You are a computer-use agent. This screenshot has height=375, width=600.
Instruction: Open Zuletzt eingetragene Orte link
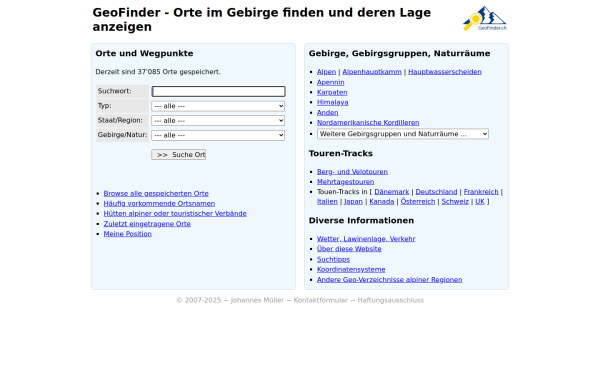pyautogui.click(x=147, y=224)
